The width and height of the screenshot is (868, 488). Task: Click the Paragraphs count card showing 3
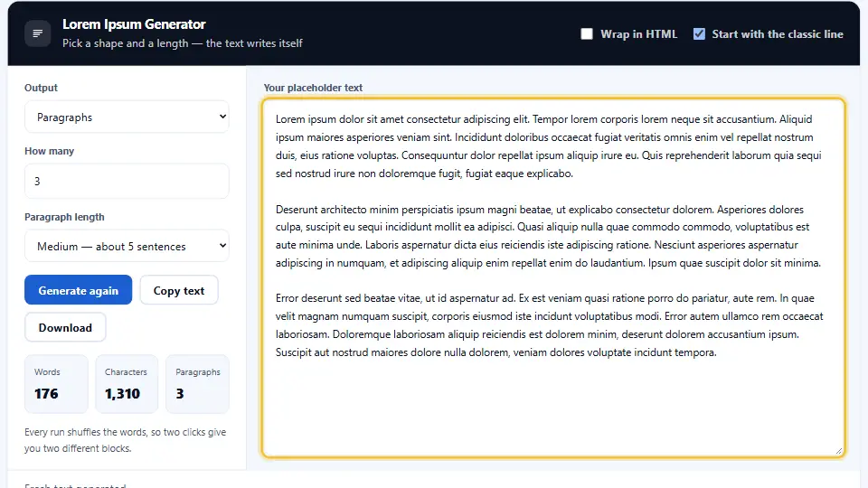tap(198, 384)
